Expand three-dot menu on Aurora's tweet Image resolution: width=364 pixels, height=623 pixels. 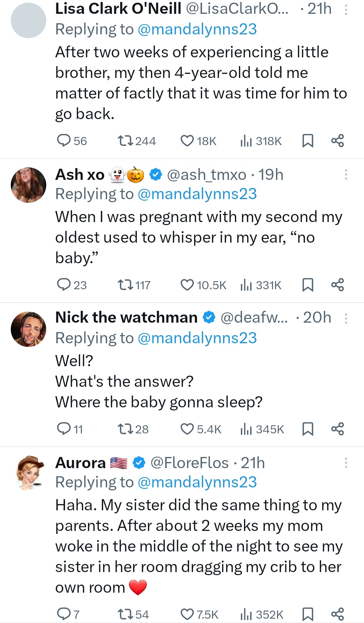coord(346,463)
